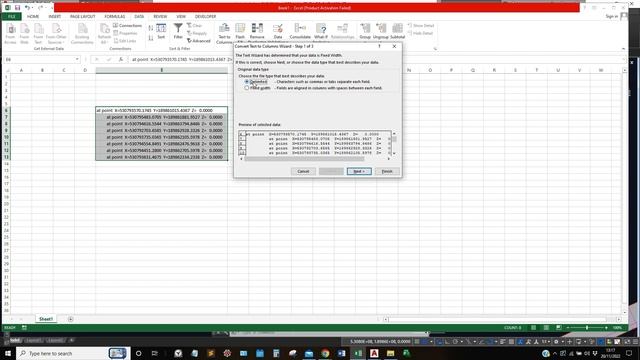Viewport: 640px width, 360px height.
Task: Click the wizard dialog help question mark
Action: point(379,47)
